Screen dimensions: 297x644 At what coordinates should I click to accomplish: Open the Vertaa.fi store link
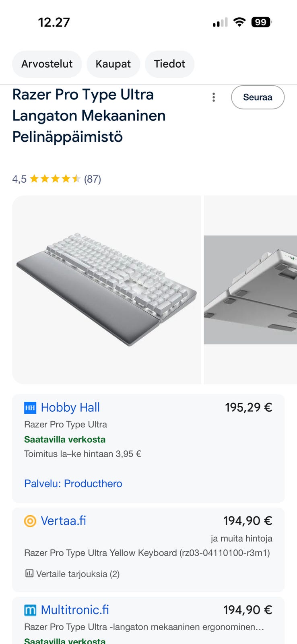pos(63,521)
